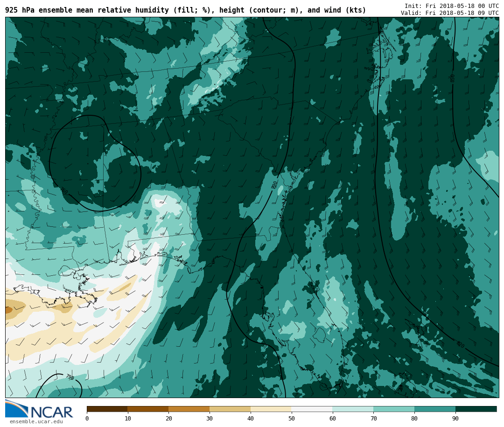Viewport: 504px width, 427px height.
Task: Click the colorbar tick label 50
Action: [292, 418]
